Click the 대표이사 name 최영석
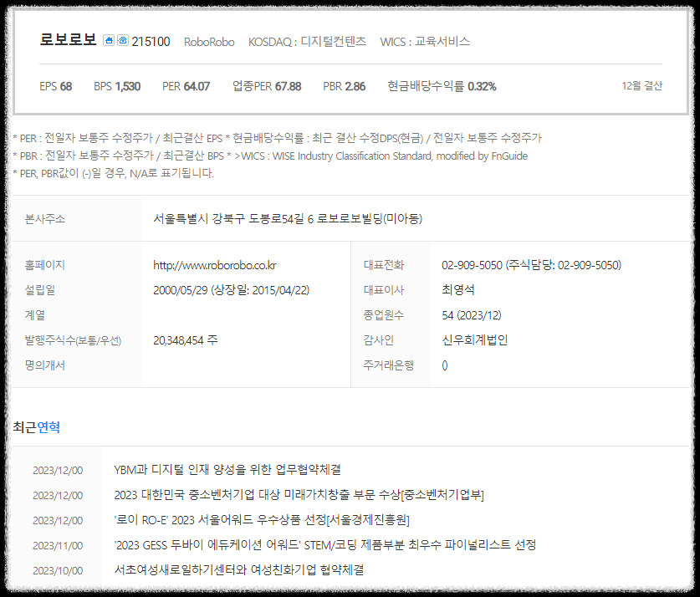The width and height of the screenshot is (700, 597). point(458,290)
